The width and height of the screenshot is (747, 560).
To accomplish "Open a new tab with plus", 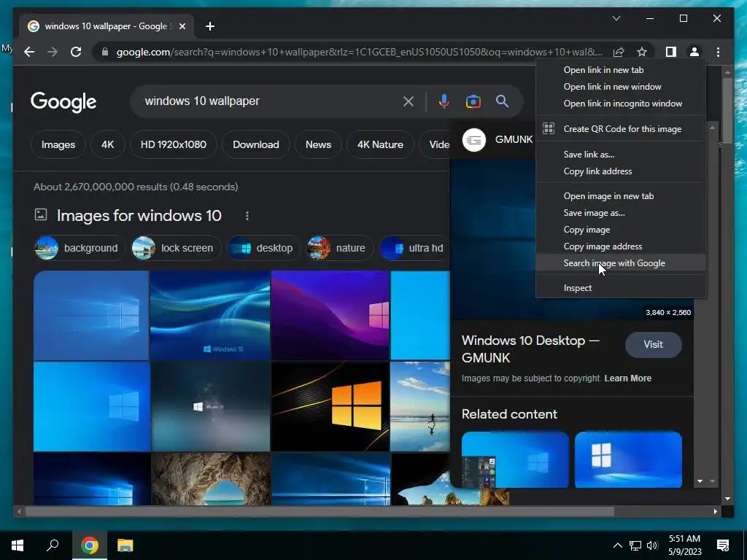I will 210,26.
